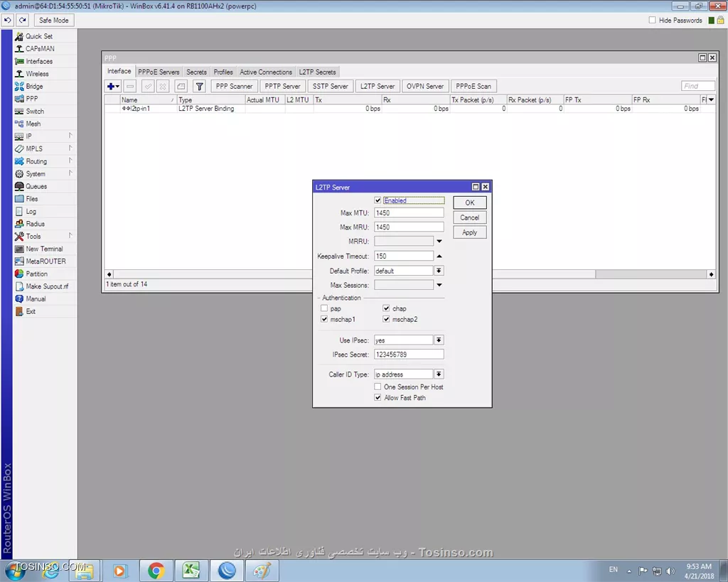Click the IPsec Secret input field
728x582 pixels.
(x=409, y=355)
